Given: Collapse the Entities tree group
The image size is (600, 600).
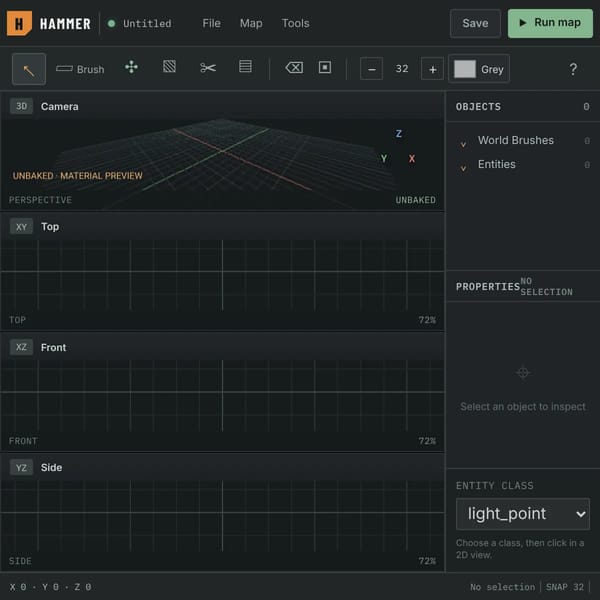Looking at the screenshot, I should [x=463, y=168].
